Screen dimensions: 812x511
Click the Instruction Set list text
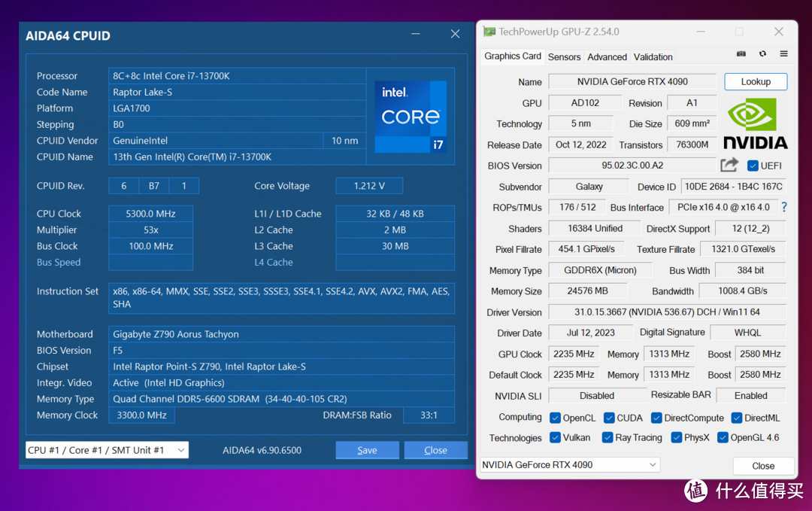tap(281, 298)
